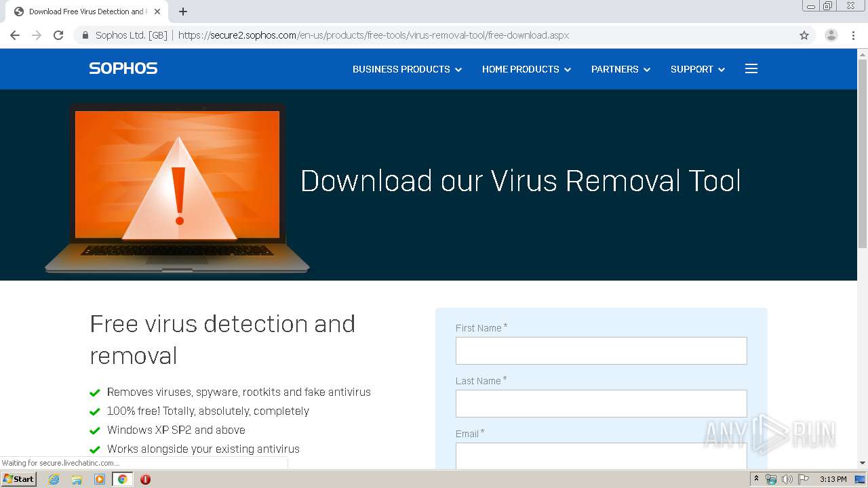Click the vertical scrollbar thumb
Viewport: 868px width, 488px height.
863,154
